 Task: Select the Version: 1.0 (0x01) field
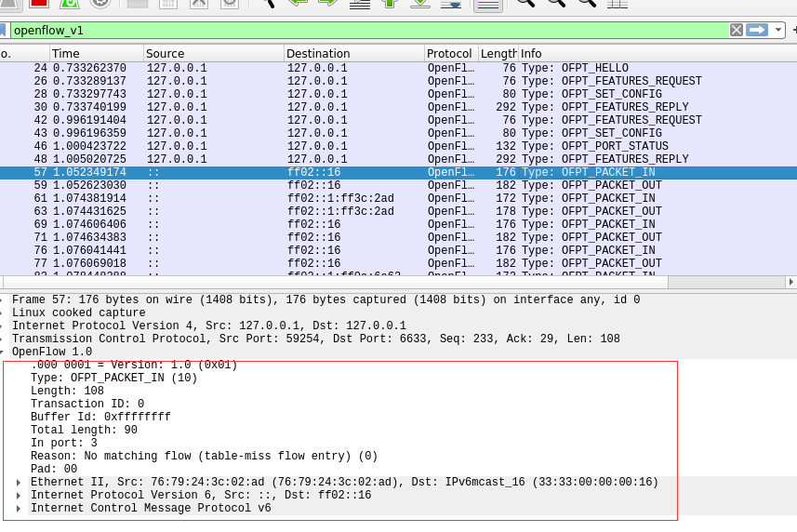pos(134,365)
